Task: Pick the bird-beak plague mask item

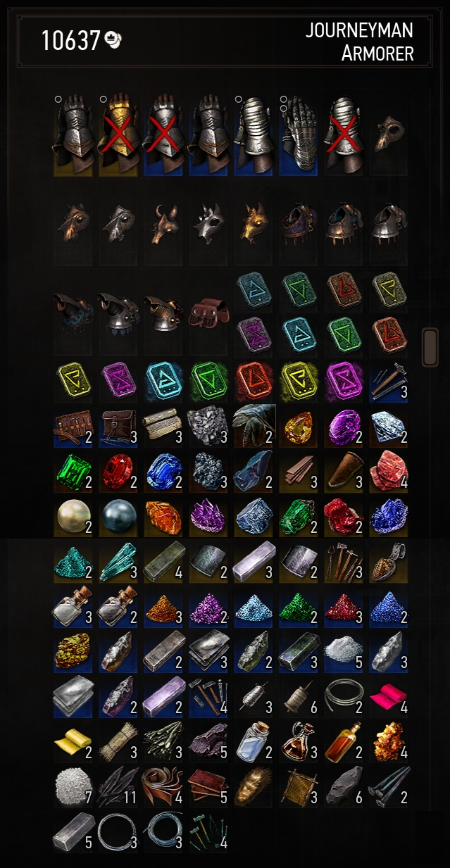Action: [x=389, y=134]
